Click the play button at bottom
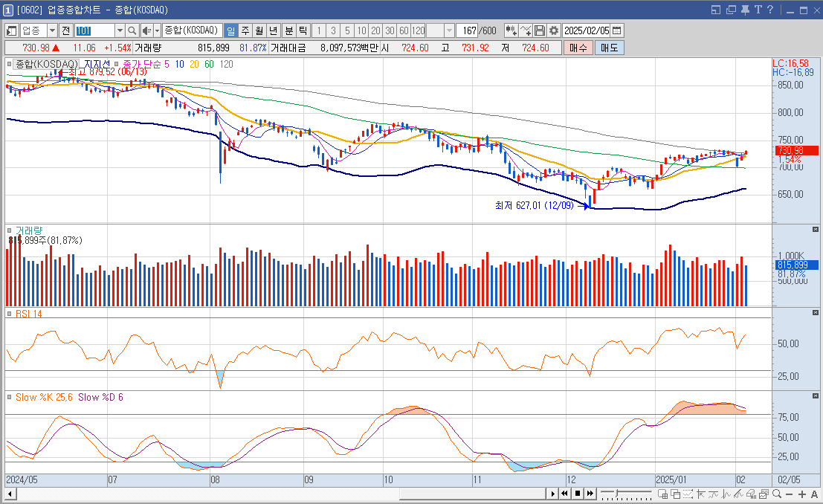This screenshot has height=504, width=823. pyautogui.click(x=552, y=494)
